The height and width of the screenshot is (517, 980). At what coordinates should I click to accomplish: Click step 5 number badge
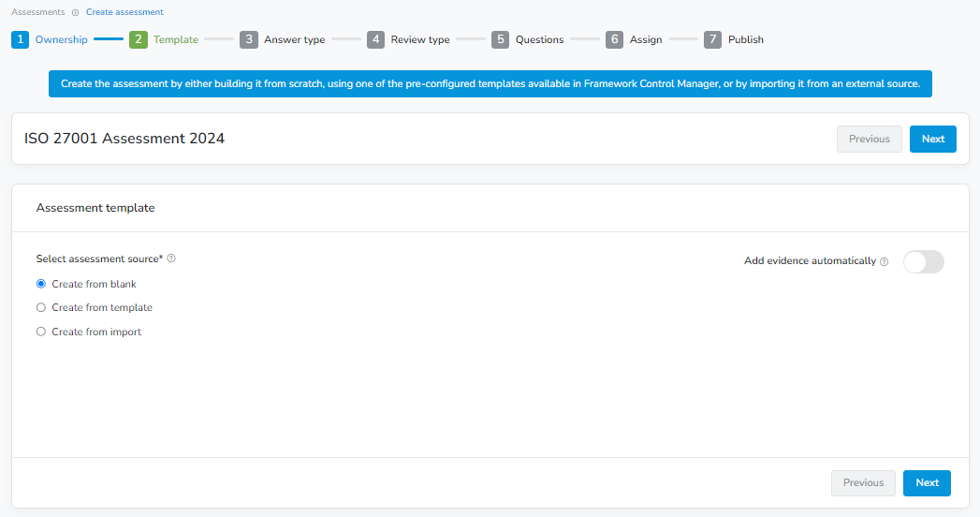(x=500, y=39)
